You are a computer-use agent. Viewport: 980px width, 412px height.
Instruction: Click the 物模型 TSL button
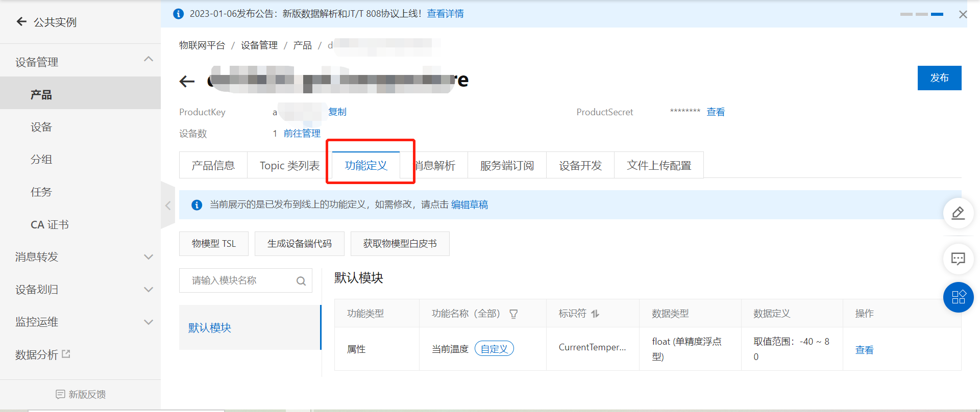pyautogui.click(x=214, y=244)
